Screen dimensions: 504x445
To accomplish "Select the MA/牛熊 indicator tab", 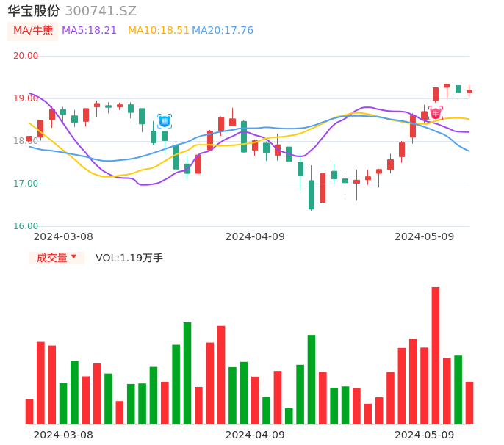I will tap(33, 31).
